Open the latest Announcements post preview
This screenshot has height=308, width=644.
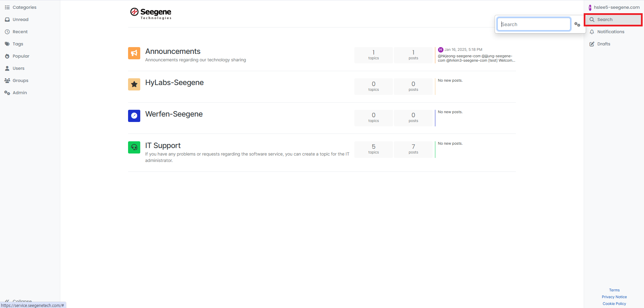(x=476, y=58)
